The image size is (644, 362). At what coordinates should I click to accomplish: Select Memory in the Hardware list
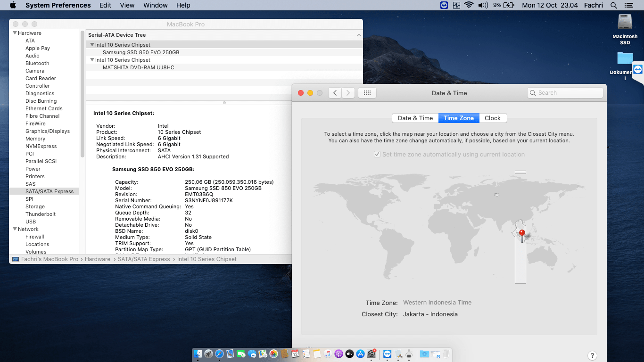[35, 139]
